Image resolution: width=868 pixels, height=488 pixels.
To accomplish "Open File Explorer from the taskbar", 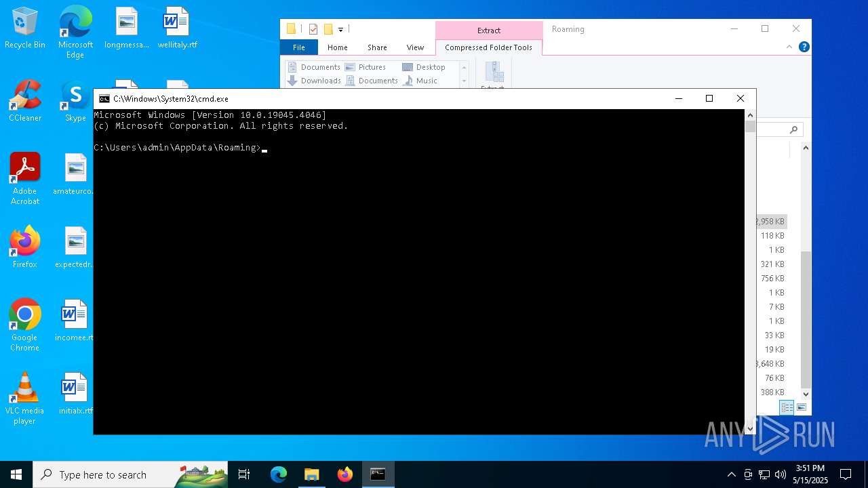I will (312, 474).
